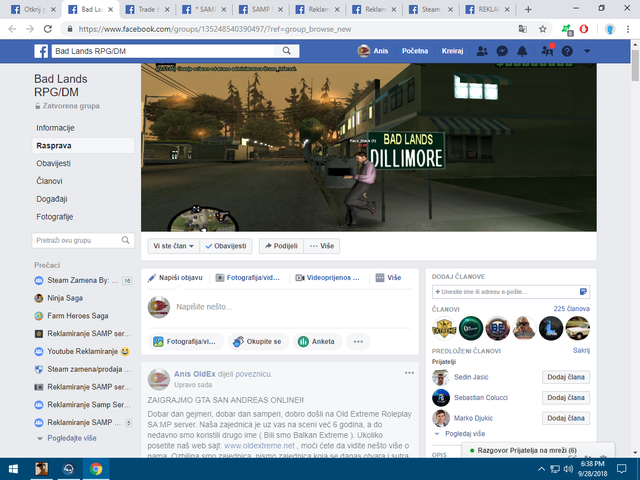This screenshot has height=480, width=640.
Task: Click the Chrome profile avatar icon
Action: 610,29
